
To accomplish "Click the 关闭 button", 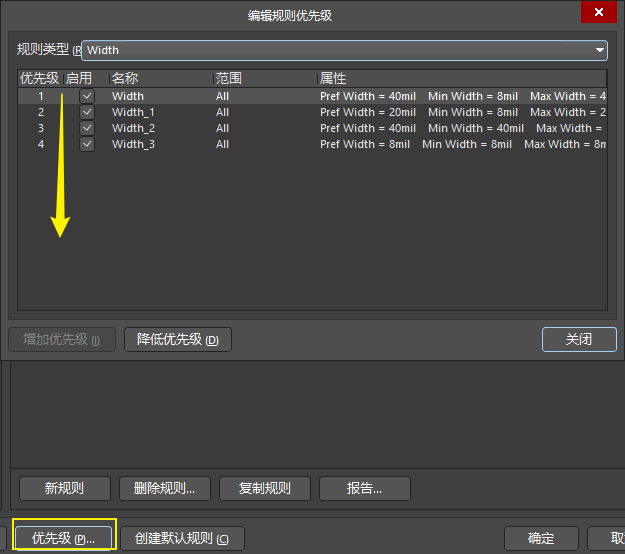I will (x=579, y=339).
